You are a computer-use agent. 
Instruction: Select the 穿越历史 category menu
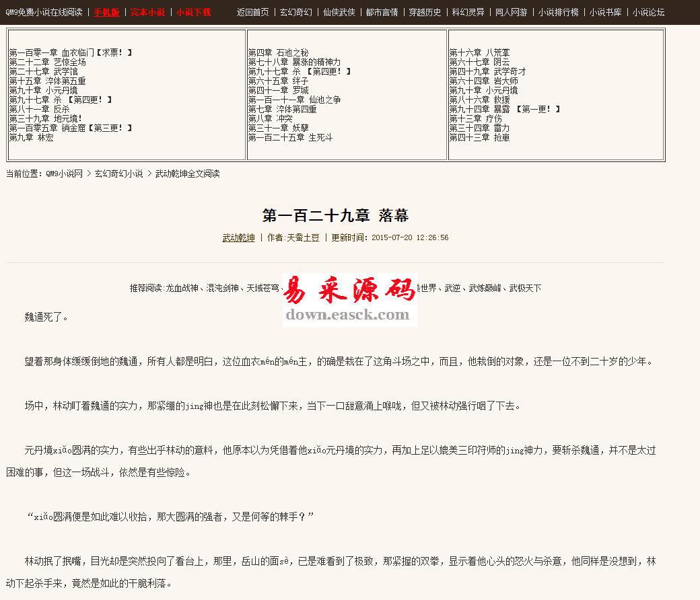(425, 13)
